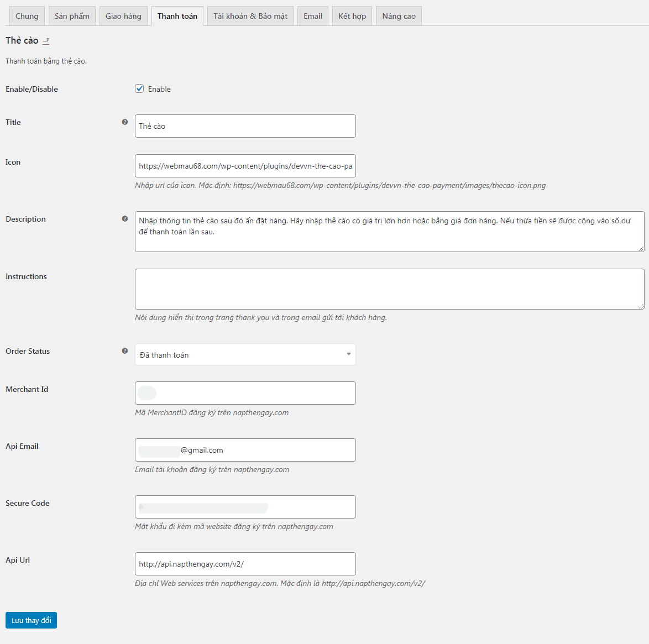Image resolution: width=649 pixels, height=644 pixels.
Task: Switch to the Kết hợp tab
Action: [x=352, y=16]
